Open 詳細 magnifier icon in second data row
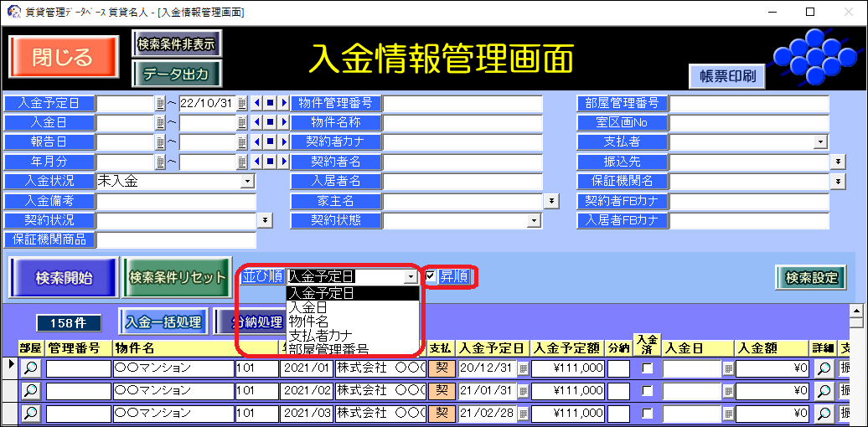 [x=824, y=390]
